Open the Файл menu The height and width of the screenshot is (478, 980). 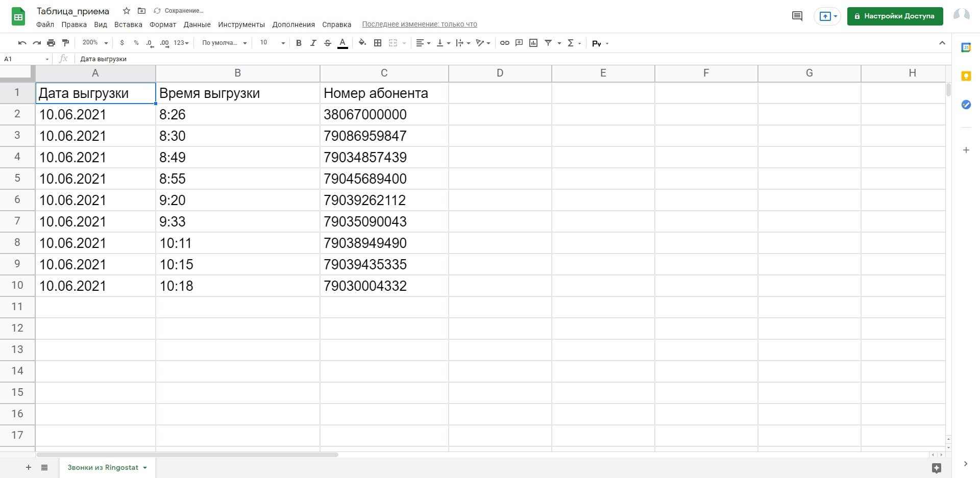point(45,24)
